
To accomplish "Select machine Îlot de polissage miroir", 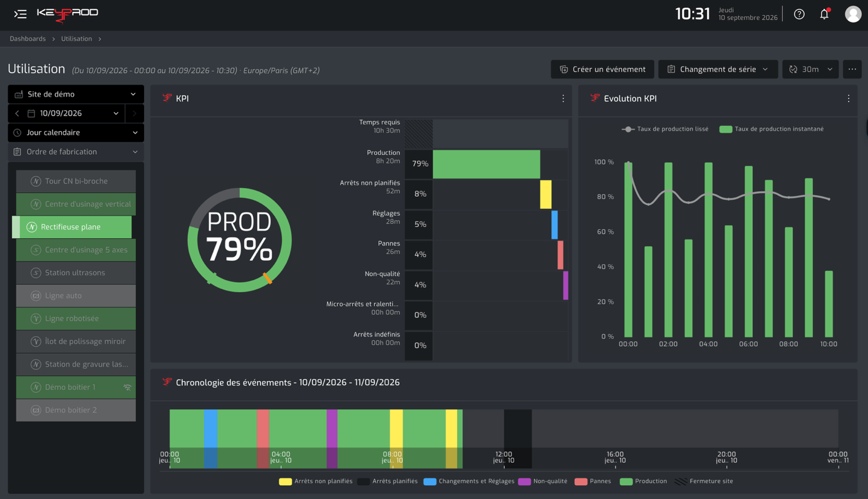I will pyautogui.click(x=76, y=342).
